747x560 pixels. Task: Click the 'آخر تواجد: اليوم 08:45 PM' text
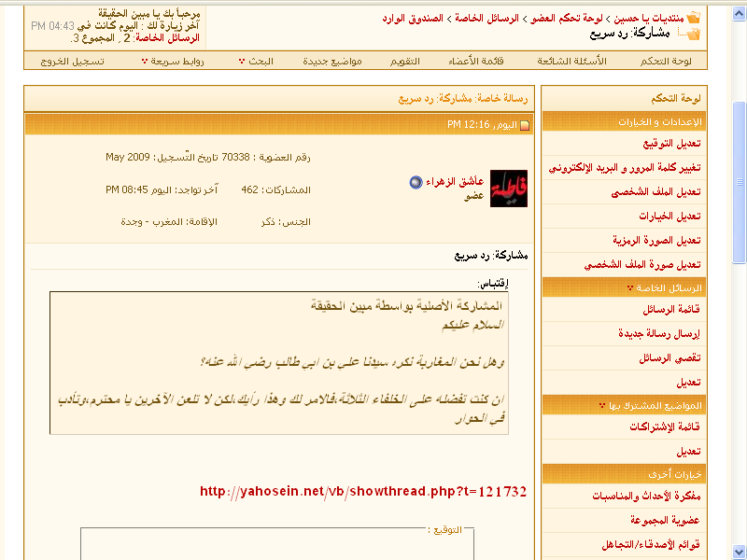click(x=162, y=190)
